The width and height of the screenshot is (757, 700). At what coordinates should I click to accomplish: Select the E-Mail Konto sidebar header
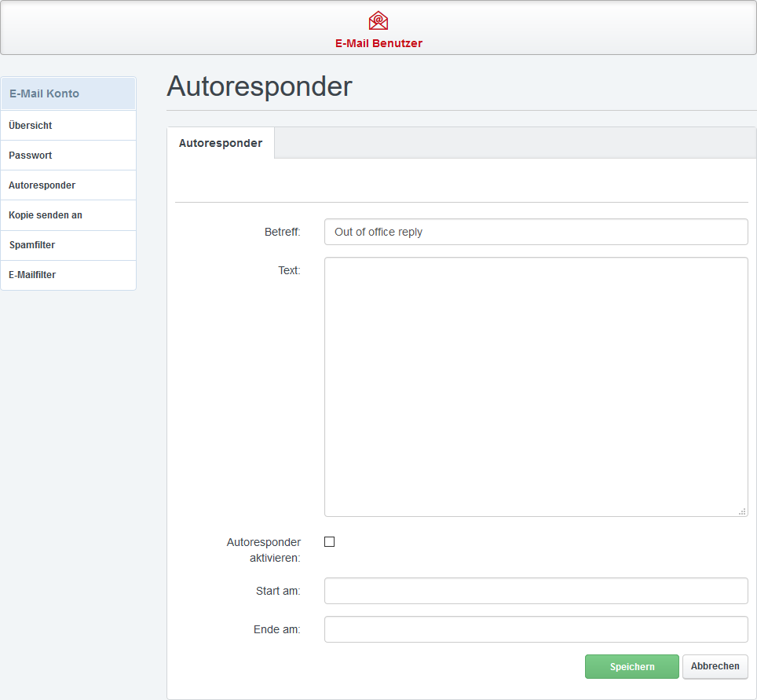click(68, 93)
